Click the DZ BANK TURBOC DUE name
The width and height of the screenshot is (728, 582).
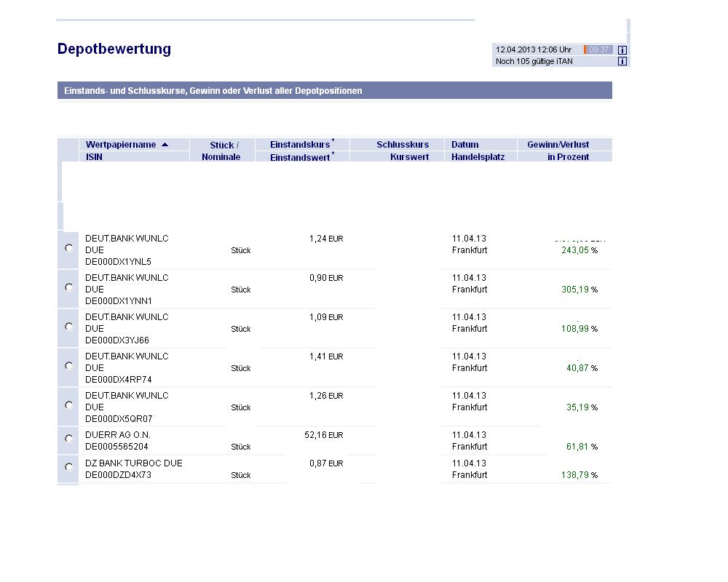[x=134, y=463]
